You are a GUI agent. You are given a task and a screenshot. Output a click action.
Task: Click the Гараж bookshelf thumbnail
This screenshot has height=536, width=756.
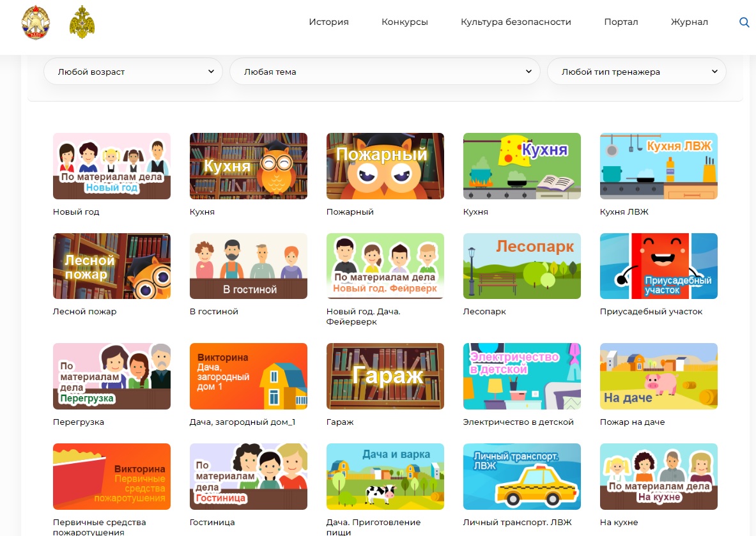tap(385, 376)
